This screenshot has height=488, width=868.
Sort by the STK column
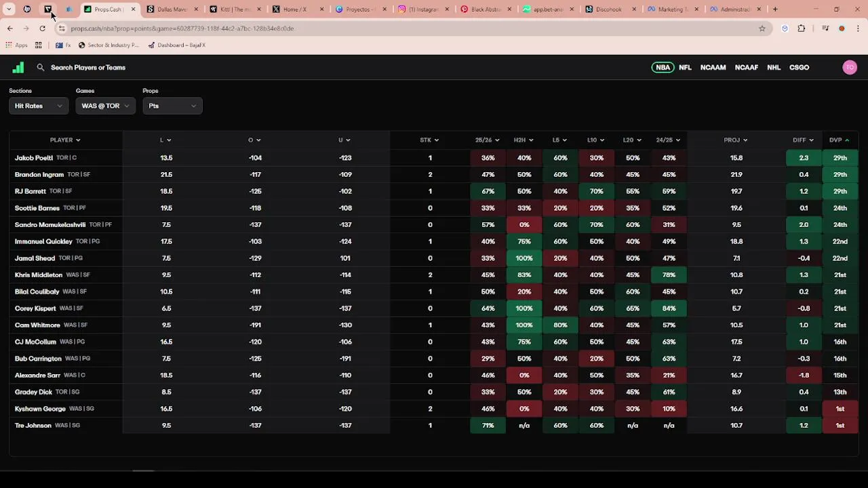tap(429, 140)
